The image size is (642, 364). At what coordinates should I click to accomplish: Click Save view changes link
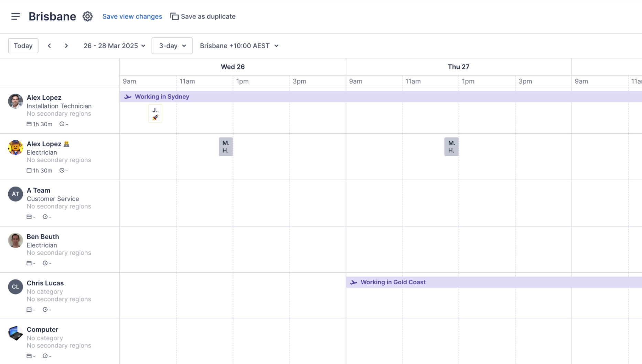pos(132,17)
